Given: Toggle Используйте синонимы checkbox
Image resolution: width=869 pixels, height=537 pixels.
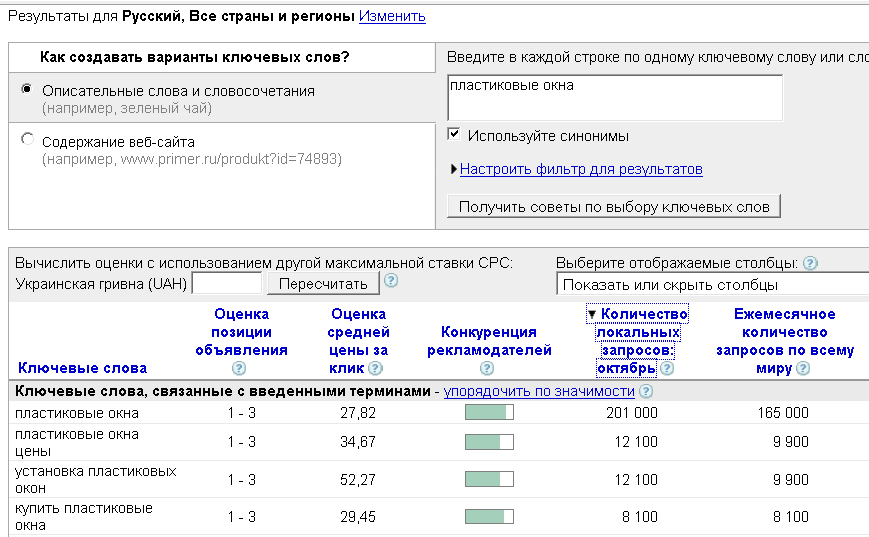Looking at the screenshot, I should pyautogui.click(x=455, y=135).
